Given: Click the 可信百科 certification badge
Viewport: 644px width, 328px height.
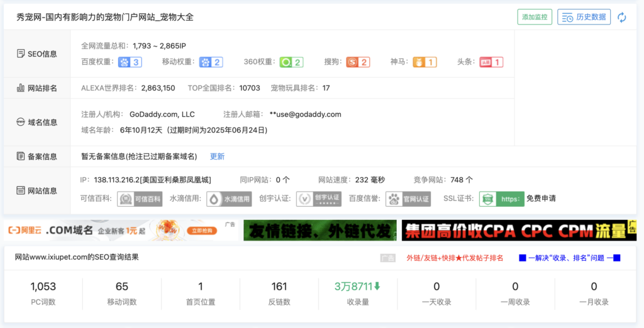Looking at the screenshot, I should 140,199.
